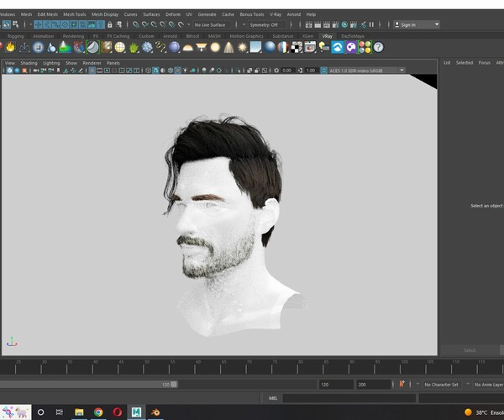This screenshot has height=420, width=504.
Task: Switch to the DazToMaya shelf tab
Action: point(353,36)
